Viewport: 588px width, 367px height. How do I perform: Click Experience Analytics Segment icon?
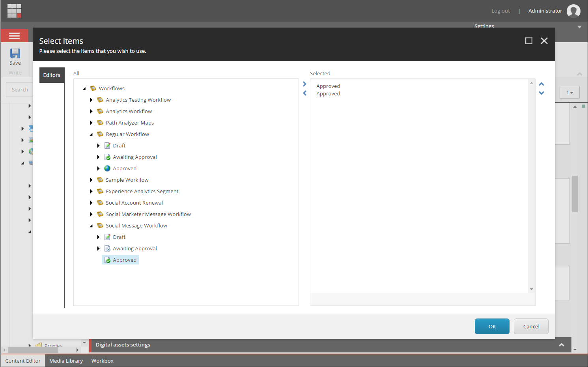click(100, 191)
